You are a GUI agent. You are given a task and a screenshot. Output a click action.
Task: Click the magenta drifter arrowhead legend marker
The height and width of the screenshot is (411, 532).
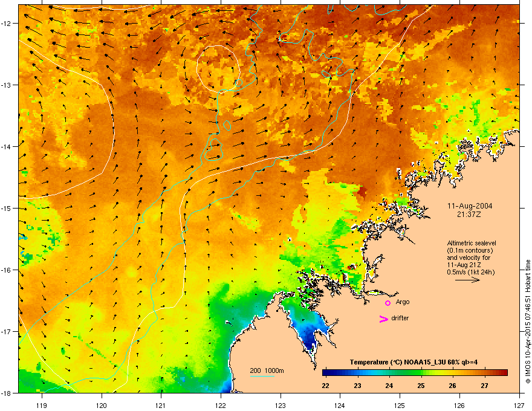pos(383,319)
